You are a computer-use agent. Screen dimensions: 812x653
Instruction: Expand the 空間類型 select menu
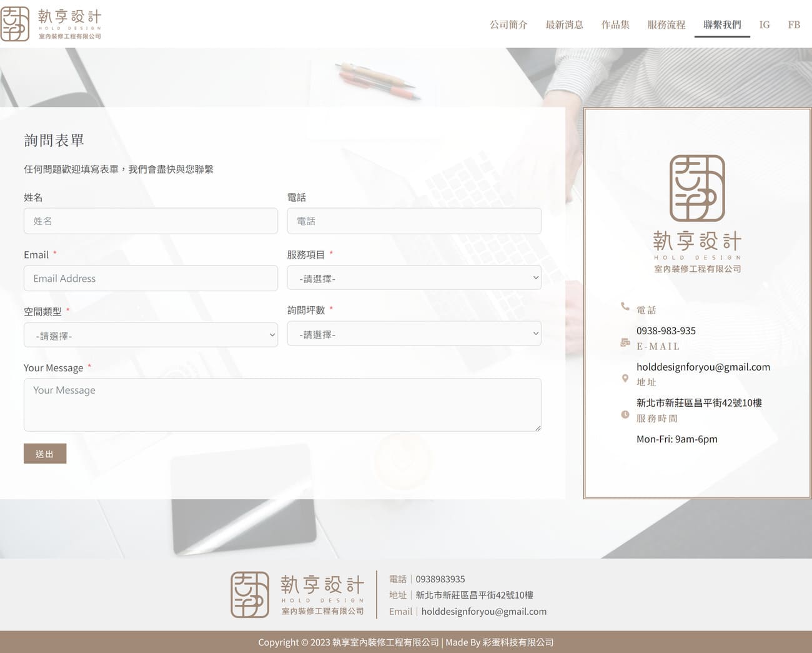tap(151, 336)
